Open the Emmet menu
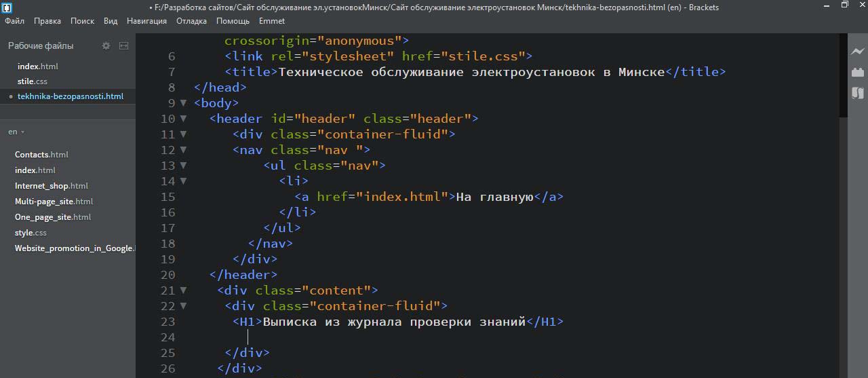This screenshot has height=378, width=868. point(271,21)
